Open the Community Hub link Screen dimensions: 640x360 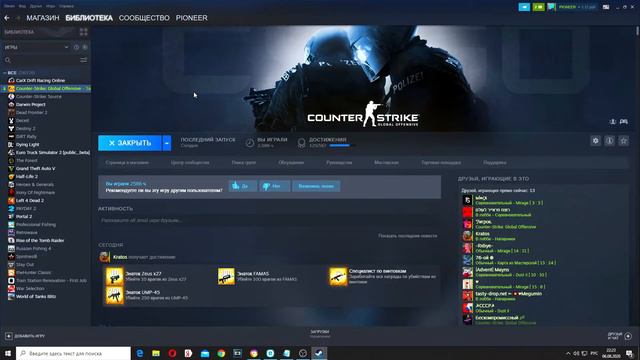coord(190,162)
